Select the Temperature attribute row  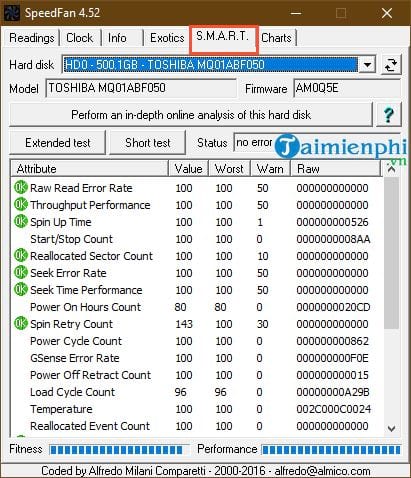coord(197,409)
